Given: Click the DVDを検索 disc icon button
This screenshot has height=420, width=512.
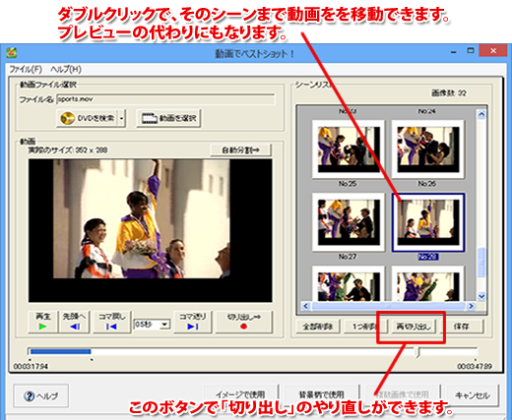Looking at the screenshot, I should pos(88,118).
